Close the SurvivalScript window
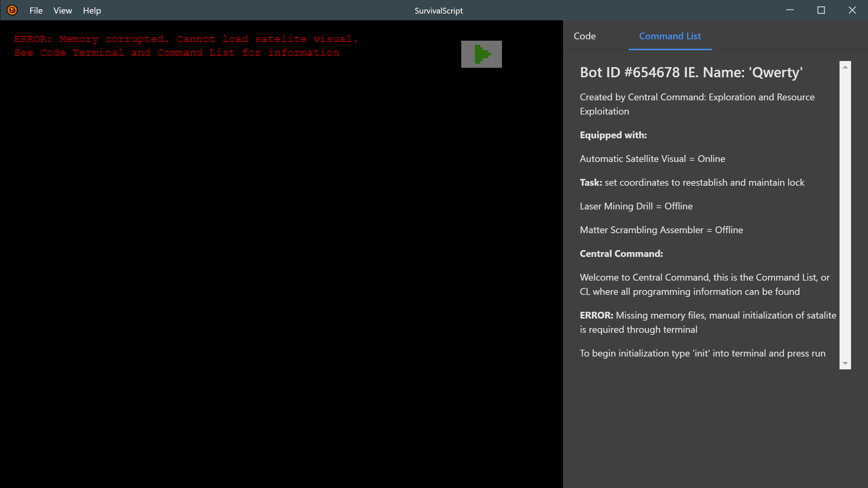868x488 pixels. pos(852,10)
